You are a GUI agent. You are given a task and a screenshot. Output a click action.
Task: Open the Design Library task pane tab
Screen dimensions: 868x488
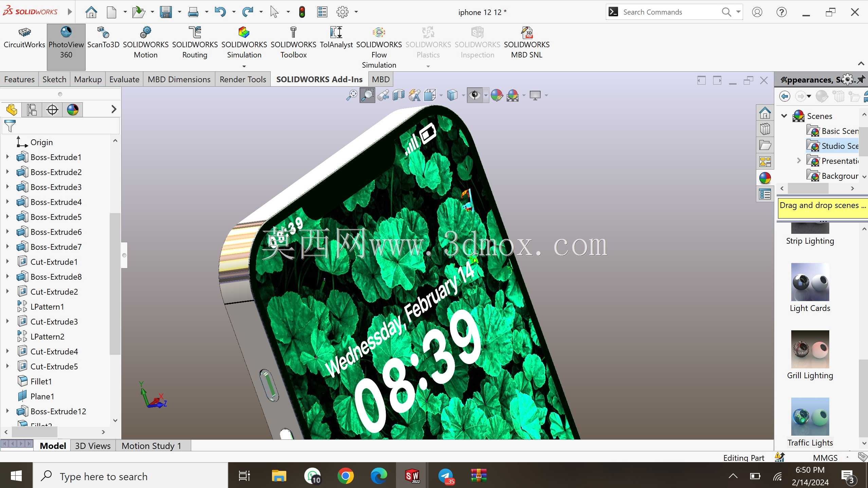(x=765, y=129)
